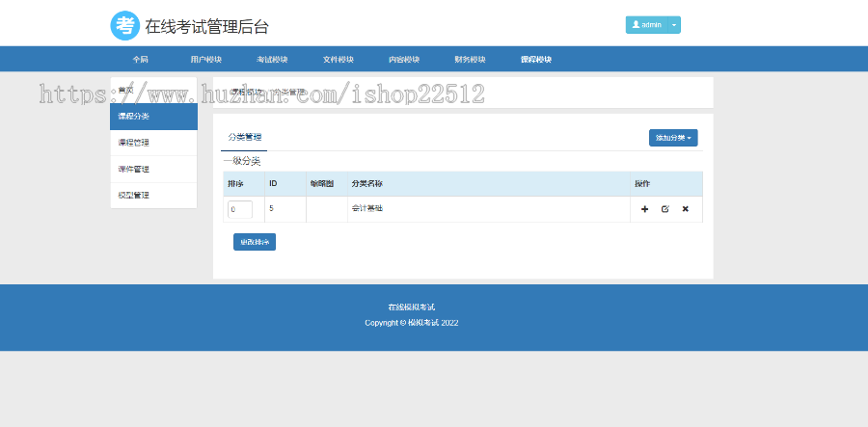Click the blue 考 site logo
Viewport: 868px width, 427px height.
click(124, 25)
